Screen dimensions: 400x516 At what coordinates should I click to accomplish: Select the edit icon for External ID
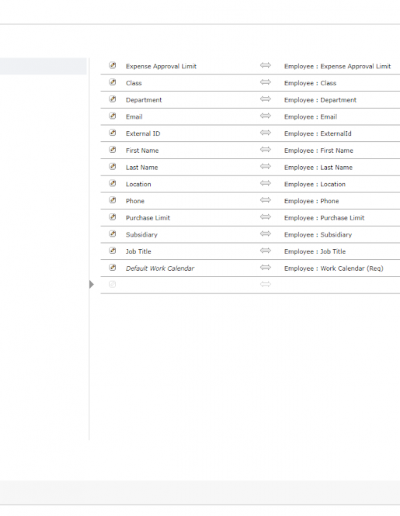[x=113, y=133]
